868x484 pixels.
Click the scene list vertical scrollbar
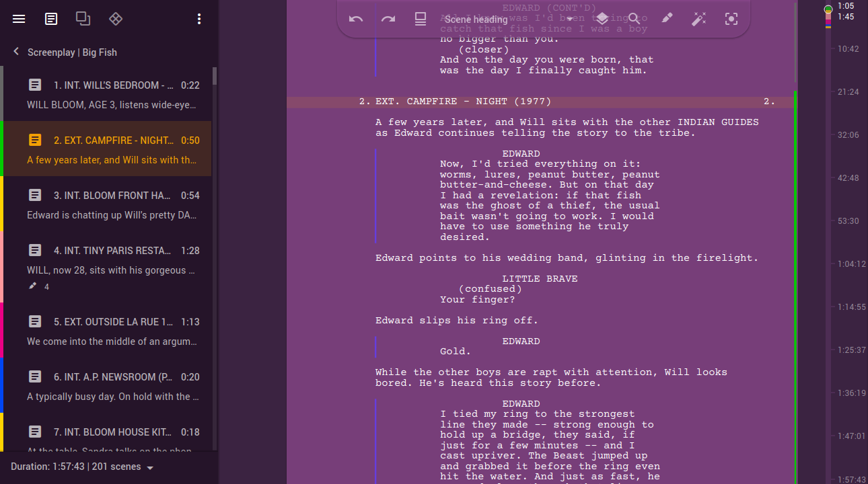pyautogui.click(x=215, y=76)
